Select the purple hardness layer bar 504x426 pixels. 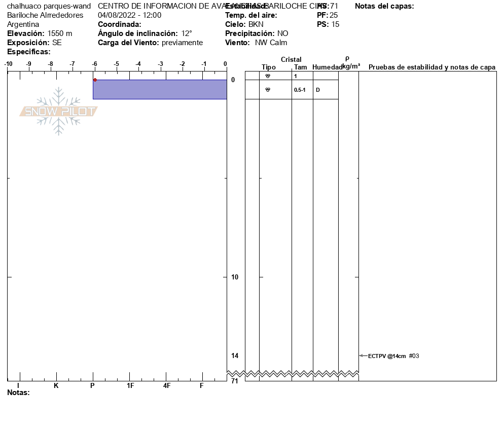pyautogui.click(x=160, y=89)
